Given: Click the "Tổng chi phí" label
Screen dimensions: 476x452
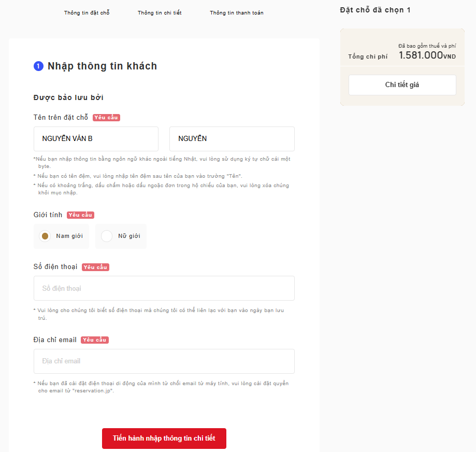Looking at the screenshot, I should tap(367, 57).
